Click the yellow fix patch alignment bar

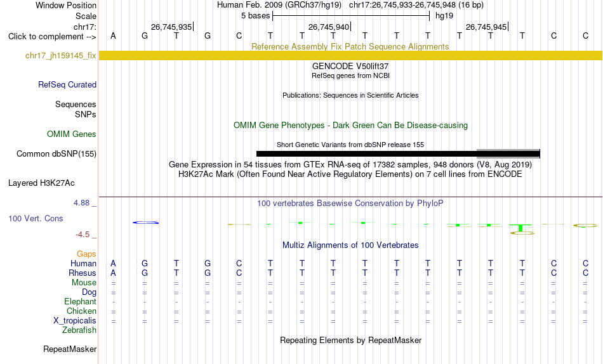tap(350, 55)
